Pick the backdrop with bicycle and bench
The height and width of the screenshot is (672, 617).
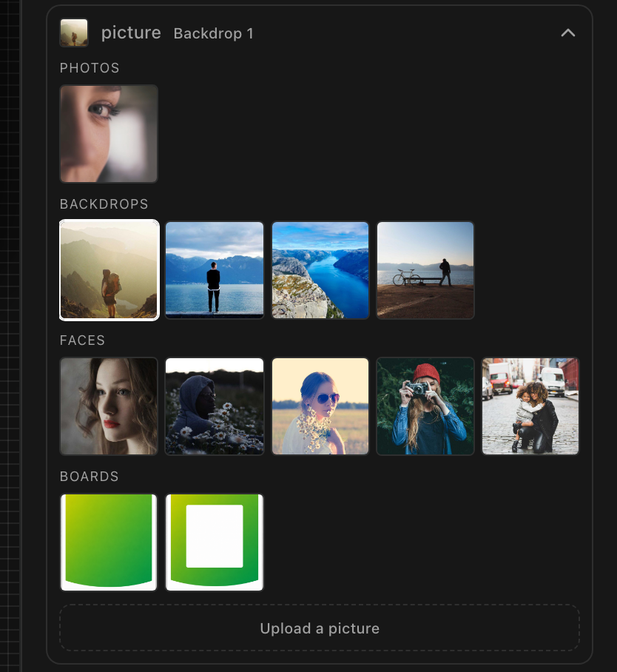tap(425, 270)
